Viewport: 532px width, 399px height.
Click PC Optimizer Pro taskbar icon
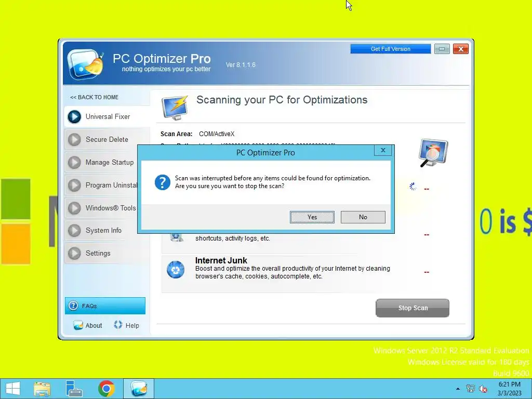click(x=139, y=389)
